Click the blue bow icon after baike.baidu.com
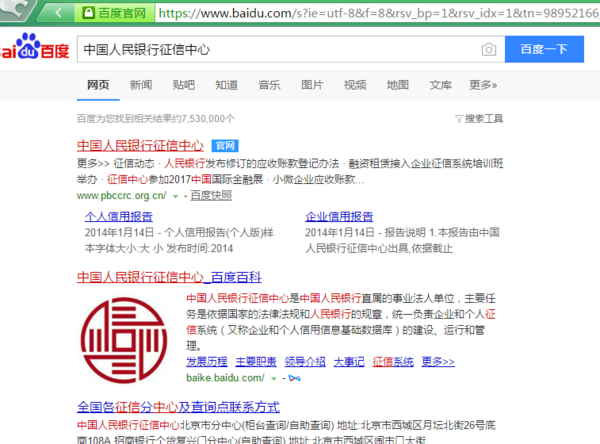 coord(294,378)
